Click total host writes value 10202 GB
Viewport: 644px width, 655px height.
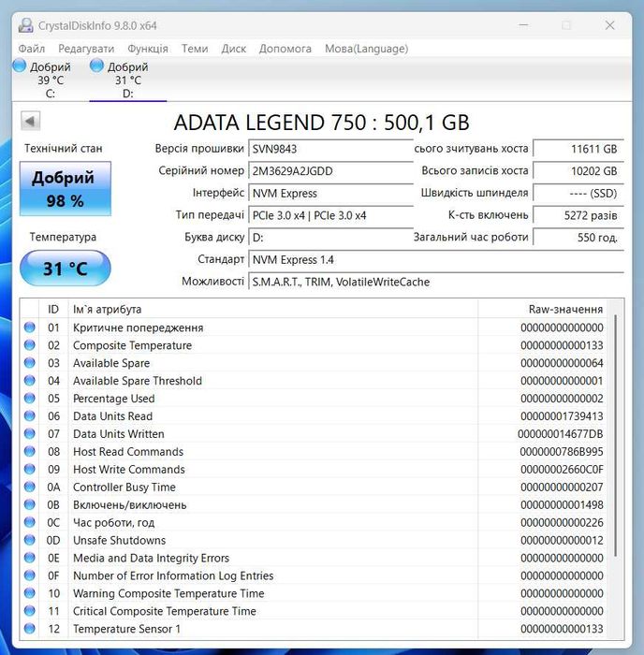click(x=578, y=171)
